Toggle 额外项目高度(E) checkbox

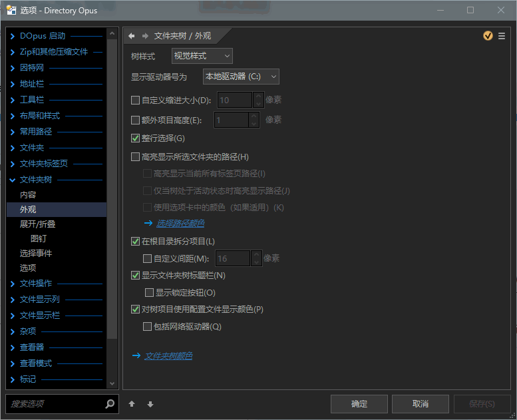click(135, 120)
